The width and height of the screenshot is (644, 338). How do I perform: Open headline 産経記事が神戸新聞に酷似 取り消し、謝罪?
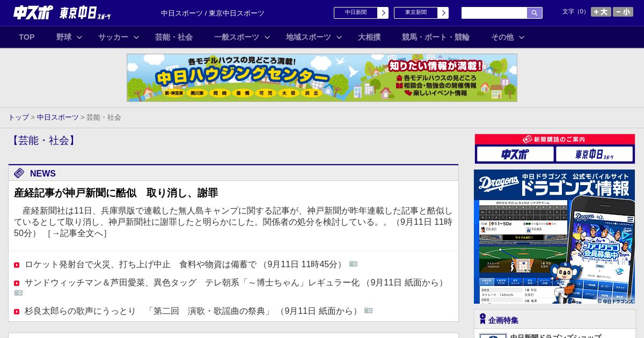[x=116, y=193]
